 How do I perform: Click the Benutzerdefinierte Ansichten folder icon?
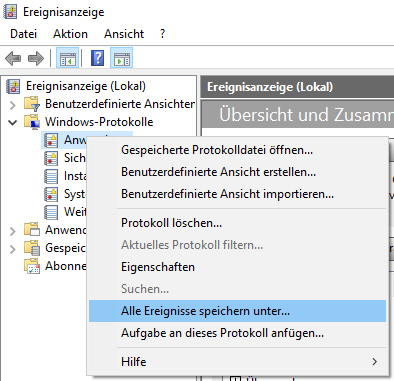[x=32, y=104]
